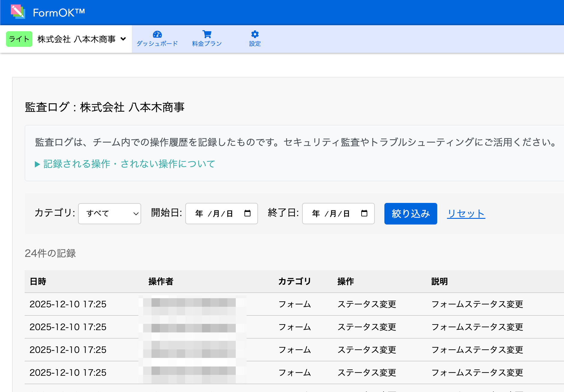This screenshot has height=392, width=564.
Task: Click the 日時 column header
Action: coord(38,282)
